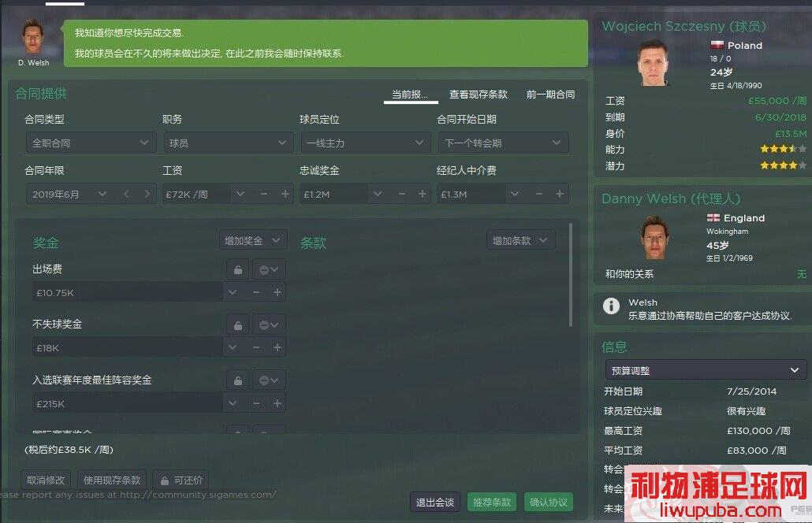Click 取消修改 button
The height and width of the screenshot is (523, 812).
46,480
